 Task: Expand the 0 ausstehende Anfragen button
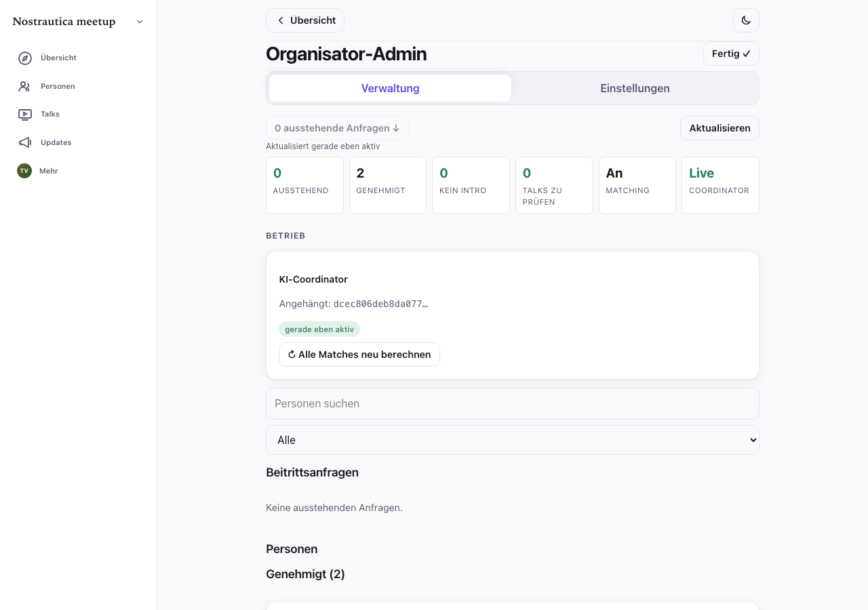point(337,128)
